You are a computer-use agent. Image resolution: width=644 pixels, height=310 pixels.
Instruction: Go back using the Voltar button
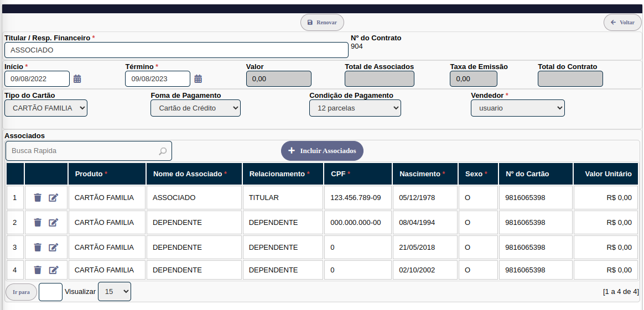point(622,23)
